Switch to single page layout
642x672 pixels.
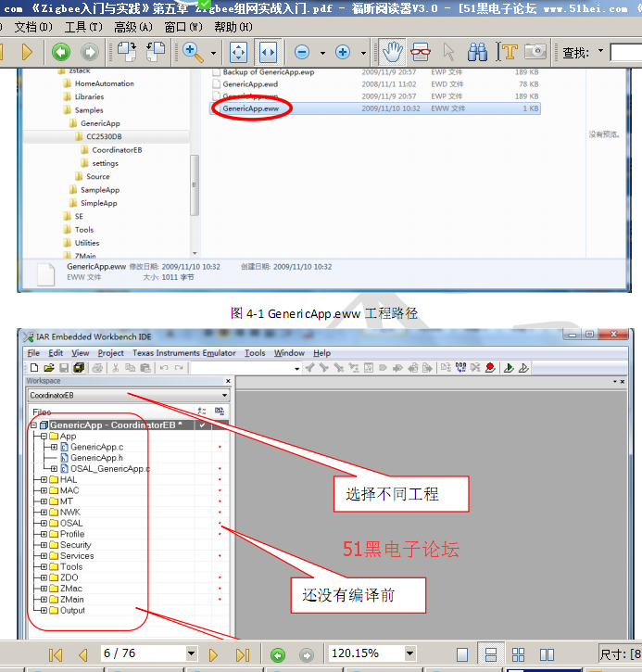coord(462,654)
